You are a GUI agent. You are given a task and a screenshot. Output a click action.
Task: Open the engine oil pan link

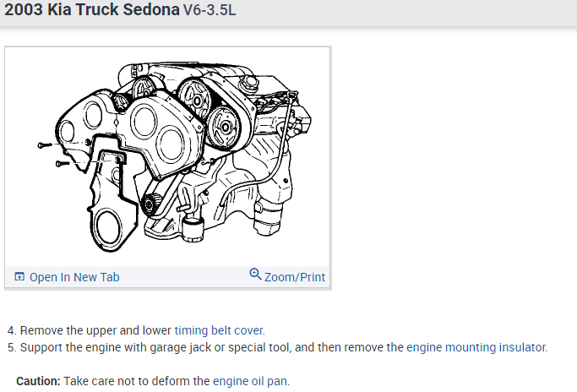[x=251, y=381]
